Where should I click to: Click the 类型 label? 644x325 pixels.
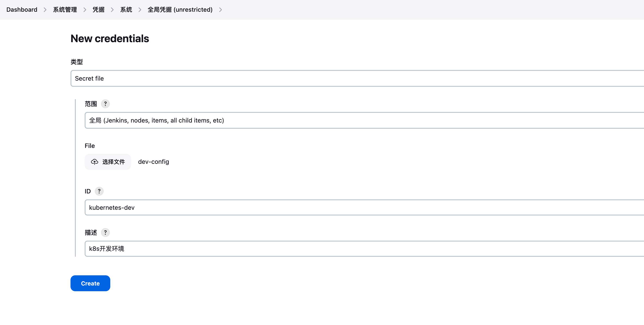pyautogui.click(x=76, y=62)
